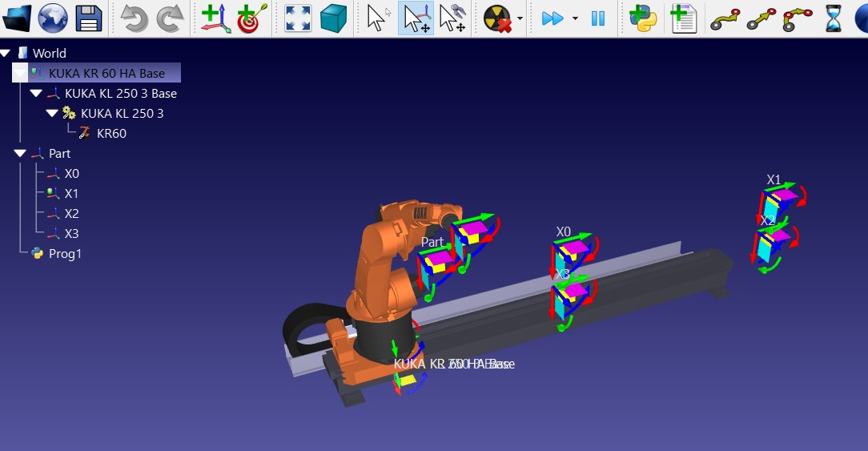Enable the plain Select cursor tool

pyautogui.click(x=378, y=18)
